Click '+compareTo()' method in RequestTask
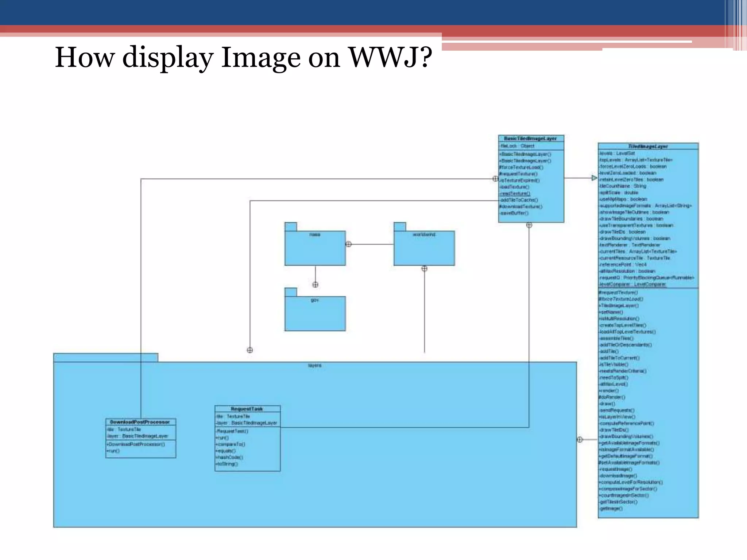 click(231, 444)
